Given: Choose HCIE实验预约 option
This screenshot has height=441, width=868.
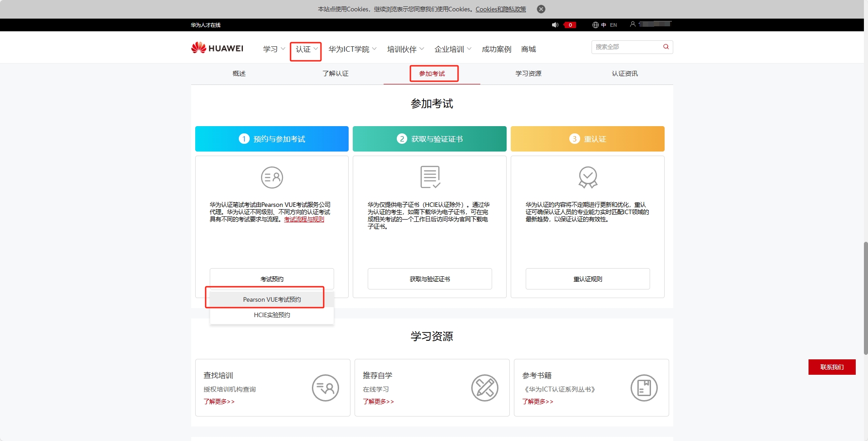Looking at the screenshot, I should (x=272, y=315).
